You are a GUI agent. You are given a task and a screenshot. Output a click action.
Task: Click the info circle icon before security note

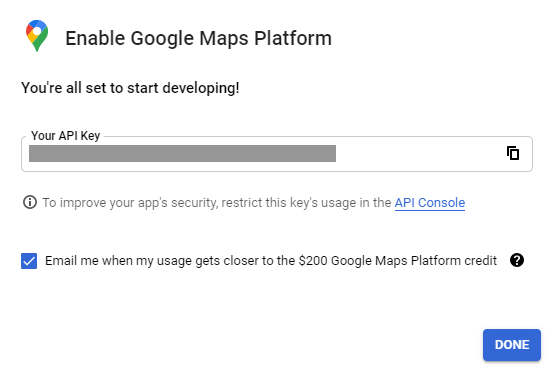pyautogui.click(x=30, y=202)
